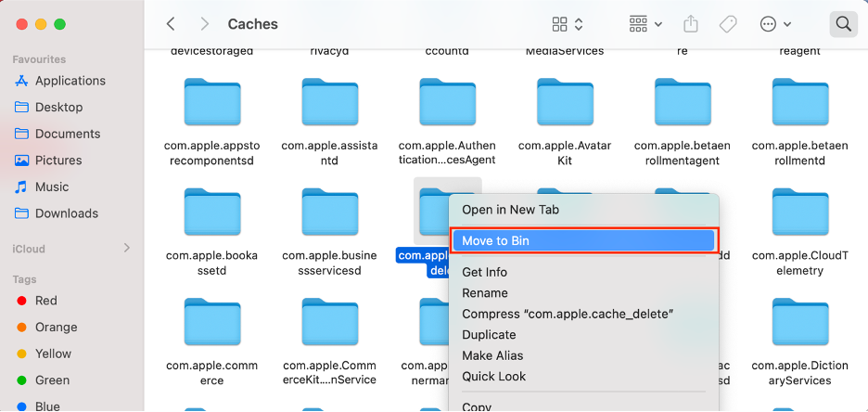Click the Share toolbar icon
The image size is (868, 412).
[690, 24]
